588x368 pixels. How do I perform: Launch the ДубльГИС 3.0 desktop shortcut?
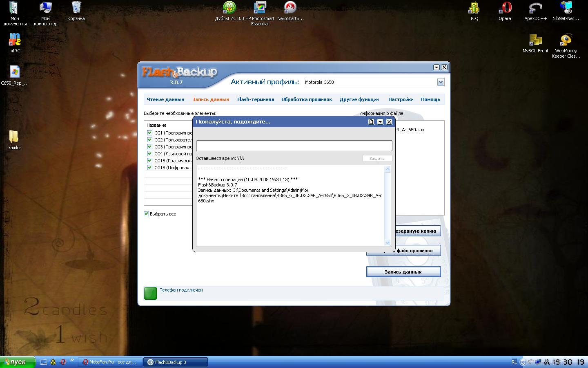click(x=229, y=11)
